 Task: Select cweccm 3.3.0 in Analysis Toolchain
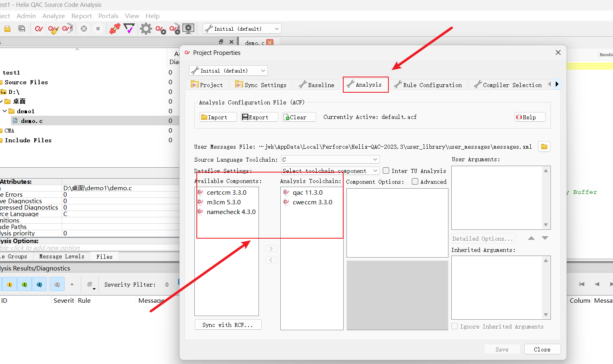pos(312,202)
